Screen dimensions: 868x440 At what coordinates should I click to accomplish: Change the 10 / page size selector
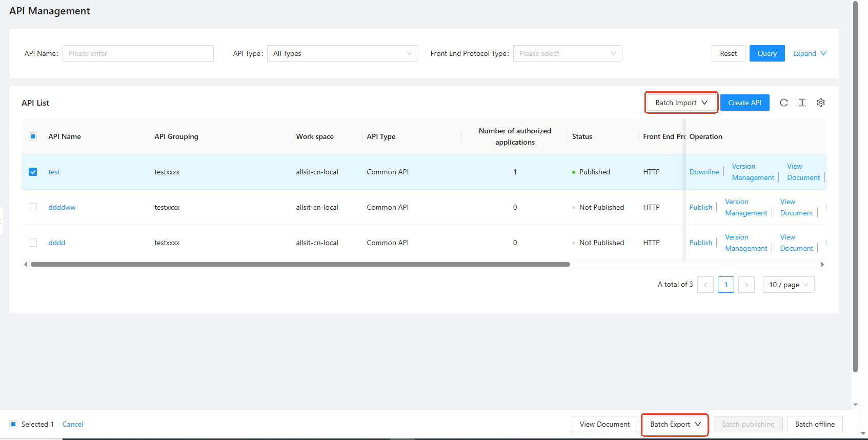coord(789,285)
